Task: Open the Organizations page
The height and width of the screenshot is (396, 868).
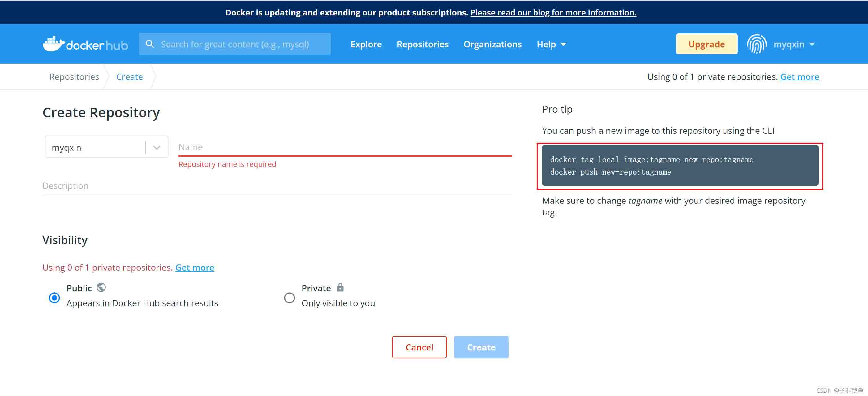Action: [492, 44]
